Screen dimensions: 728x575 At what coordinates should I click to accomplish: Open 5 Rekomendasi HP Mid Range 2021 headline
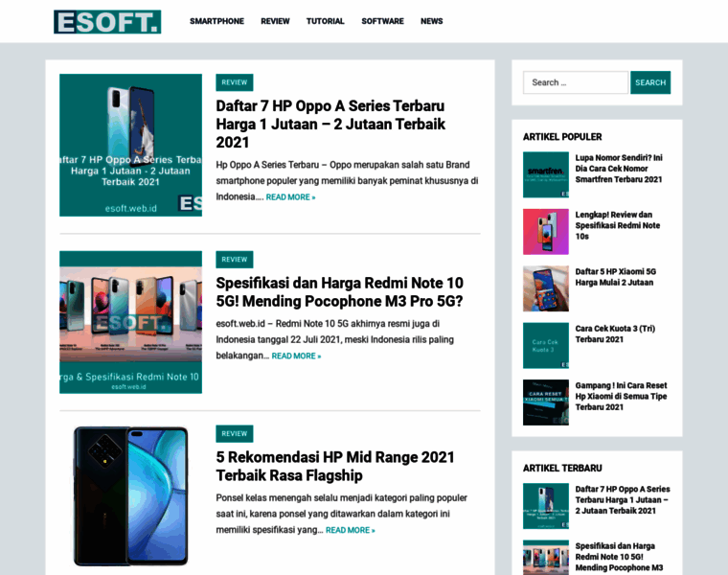pos(335,467)
